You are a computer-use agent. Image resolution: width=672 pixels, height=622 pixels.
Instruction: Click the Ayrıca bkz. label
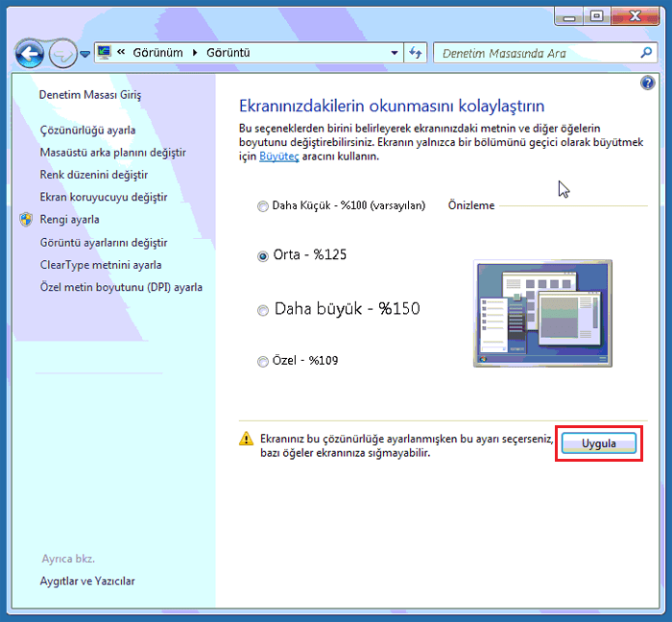pos(68,559)
